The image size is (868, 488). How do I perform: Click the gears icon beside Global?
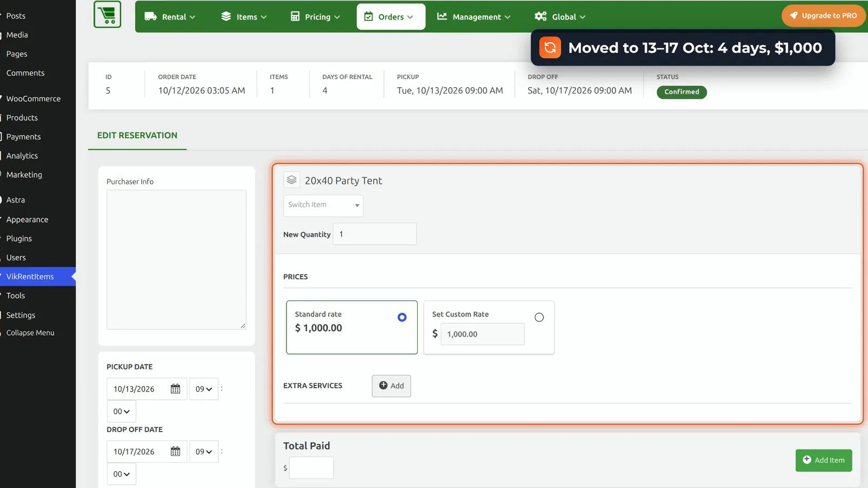click(x=540, y=16)
